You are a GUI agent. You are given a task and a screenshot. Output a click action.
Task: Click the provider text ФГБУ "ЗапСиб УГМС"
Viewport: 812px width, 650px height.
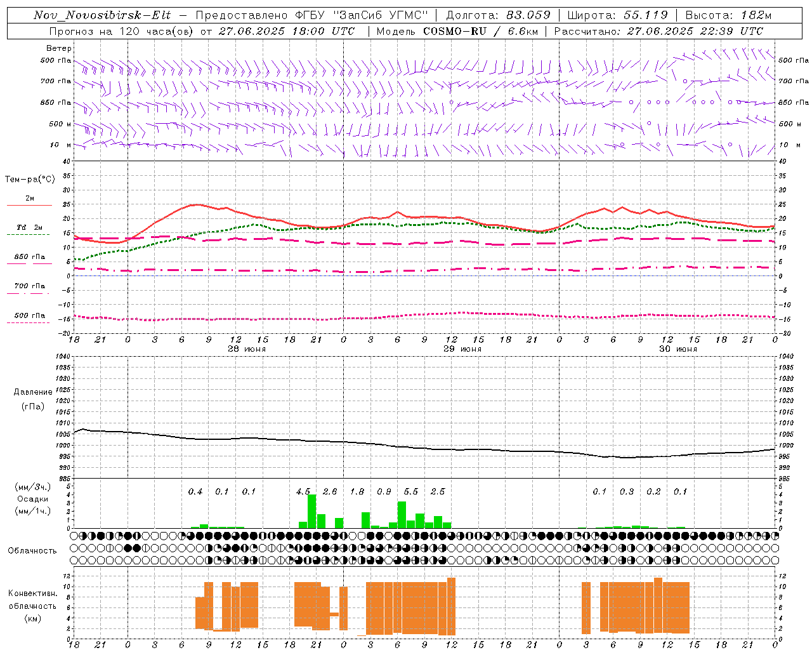pos(362,15)
